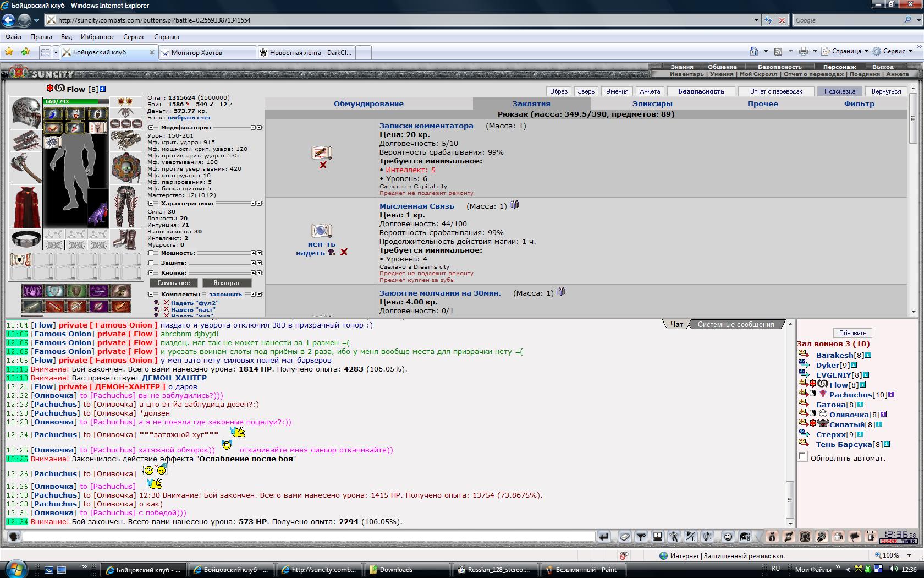Click the Обновить button
Screen dimensions: 924x578
click(x=853, y=333)
